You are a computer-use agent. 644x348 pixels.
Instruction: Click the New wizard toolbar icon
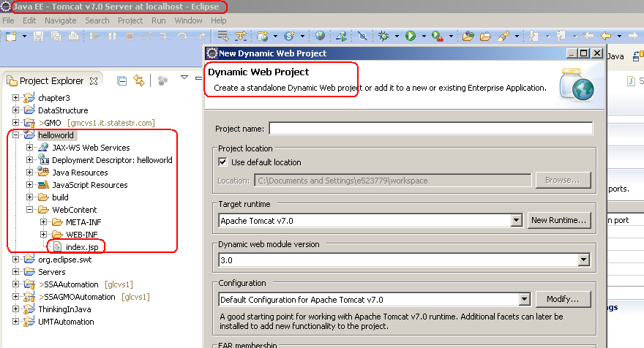coord(11,36)
